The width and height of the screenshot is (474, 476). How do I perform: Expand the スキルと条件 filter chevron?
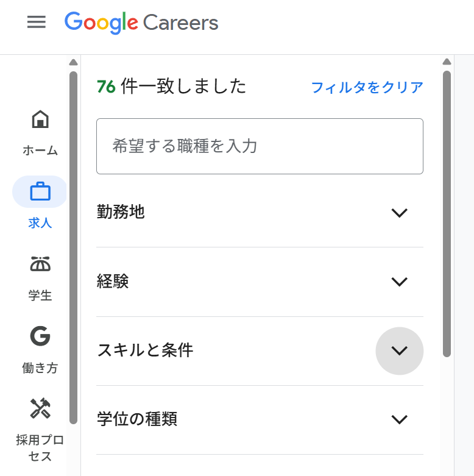tap(399, 350)
